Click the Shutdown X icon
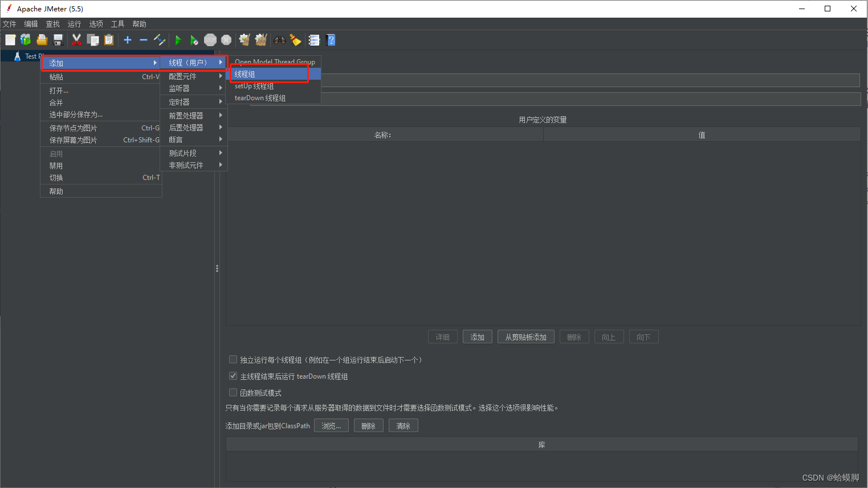868x488 pixels. point(226,40)
